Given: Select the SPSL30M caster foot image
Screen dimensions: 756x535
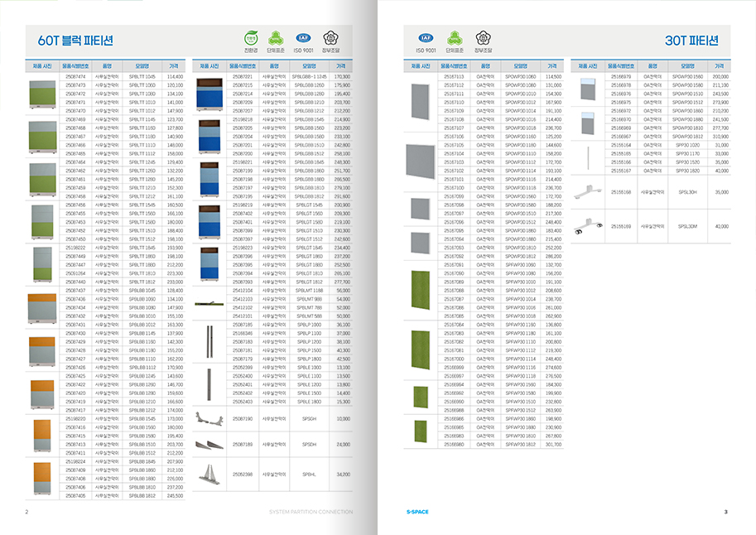Looking at the screenshot, I should (587, 225).
